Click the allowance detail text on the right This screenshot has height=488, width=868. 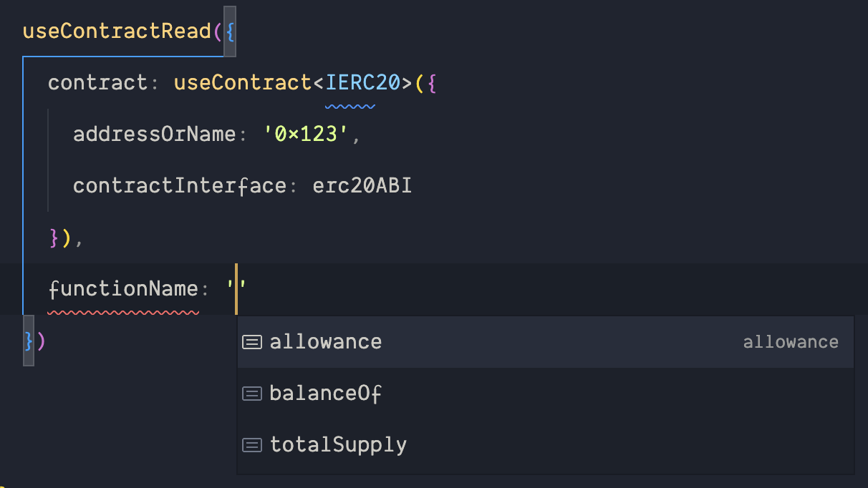point(791,341)
